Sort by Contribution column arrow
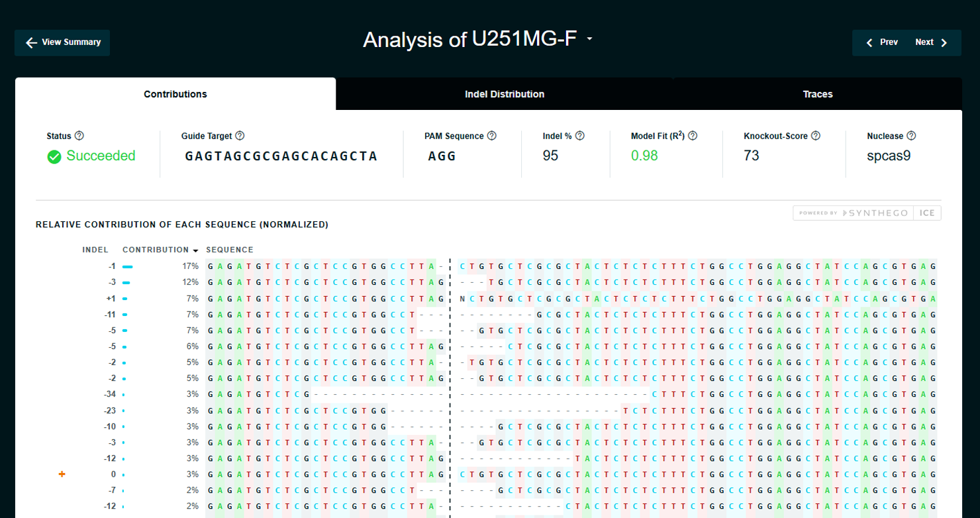Viewport: 980px width, 518px height. (195, 250)
